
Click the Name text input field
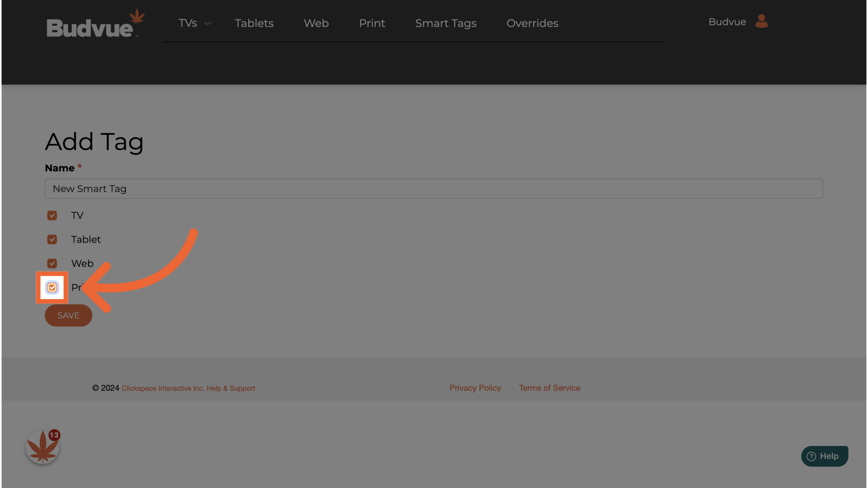point(434,188)
